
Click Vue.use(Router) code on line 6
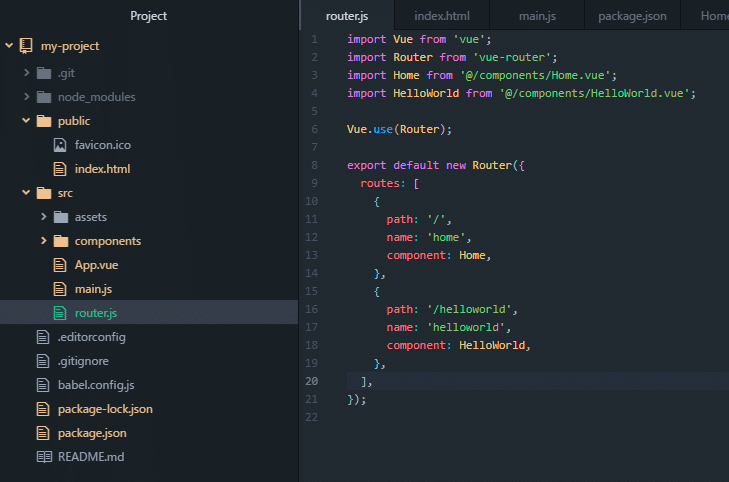coord(399,129)
